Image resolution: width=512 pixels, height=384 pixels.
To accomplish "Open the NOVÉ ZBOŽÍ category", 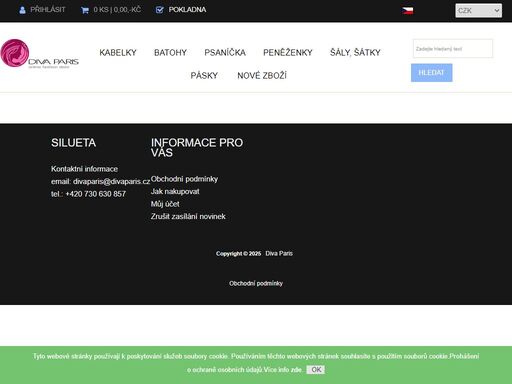I will coord(262,76).
